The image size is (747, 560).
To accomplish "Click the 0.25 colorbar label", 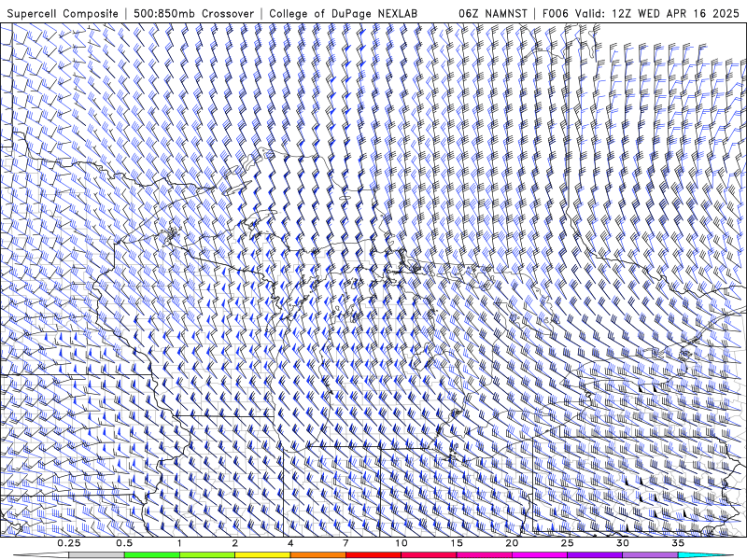I will (x=69, y=543).
